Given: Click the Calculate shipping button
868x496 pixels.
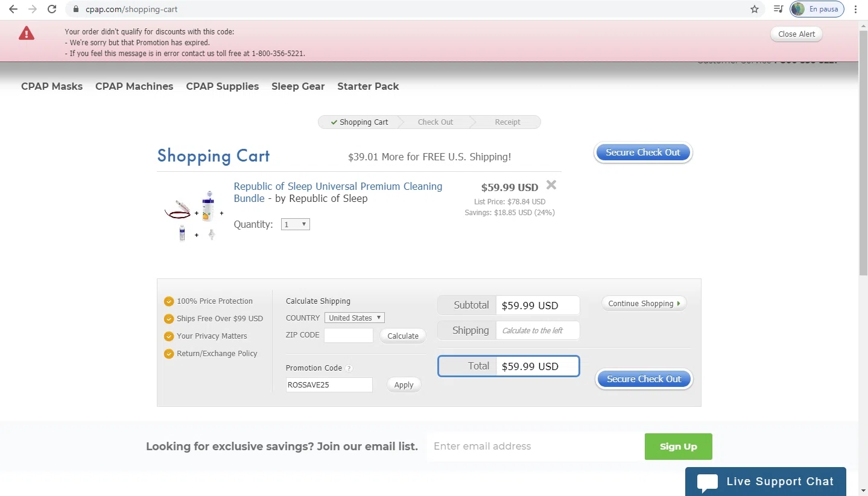Looking at the screenshot, I should [x=403, y=336].
